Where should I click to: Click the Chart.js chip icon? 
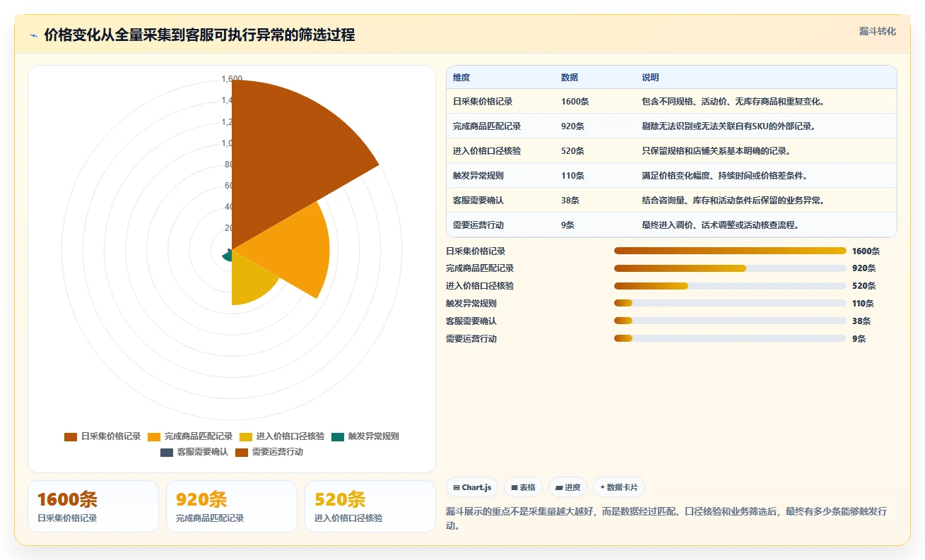tap(456, 487)
